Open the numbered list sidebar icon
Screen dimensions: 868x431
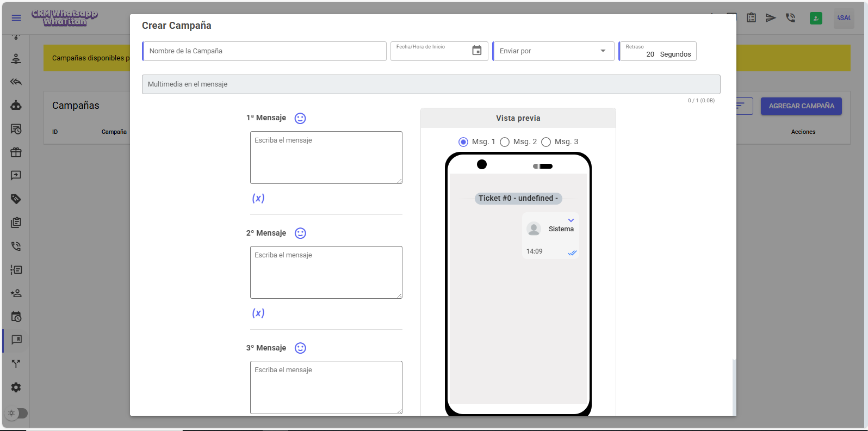pyautogui.click(x=16, y=269)
